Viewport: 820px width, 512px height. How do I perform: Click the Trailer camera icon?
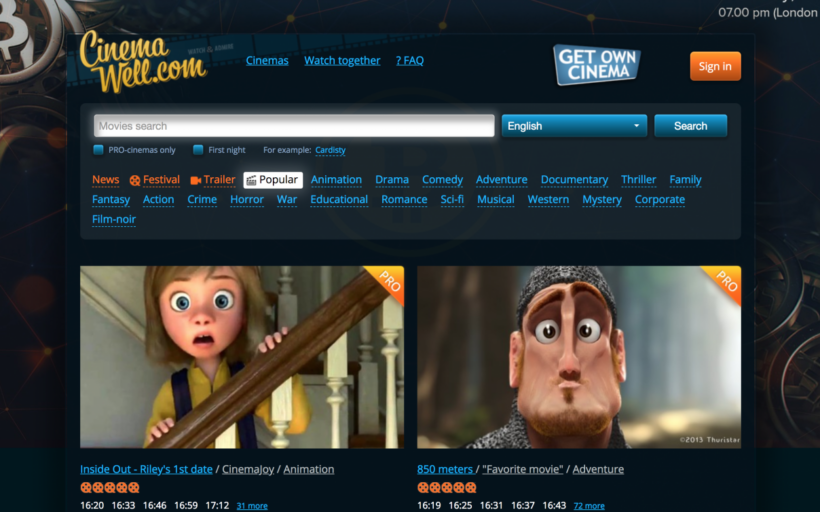pyautogui.click(x=196, y=181)
